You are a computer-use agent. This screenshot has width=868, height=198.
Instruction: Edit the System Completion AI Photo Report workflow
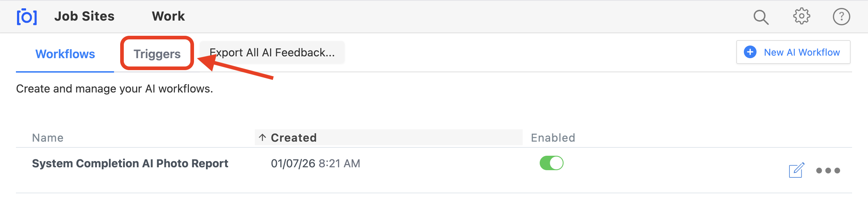click(x=796, y=170)
